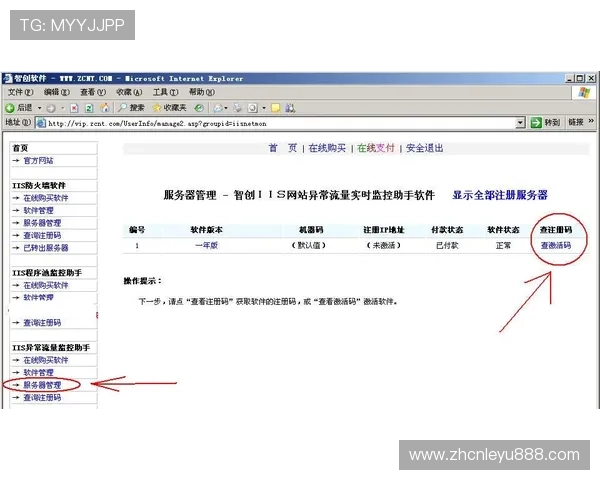Click the (未激活) registered IP cell
The width and height of the screenshot is (600, 480).
[383, 245]
